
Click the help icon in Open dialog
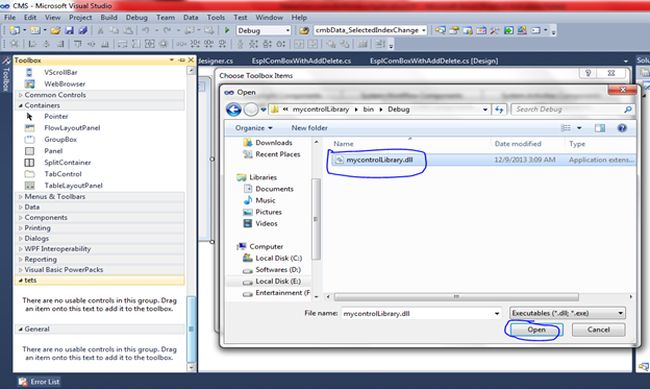622,128
